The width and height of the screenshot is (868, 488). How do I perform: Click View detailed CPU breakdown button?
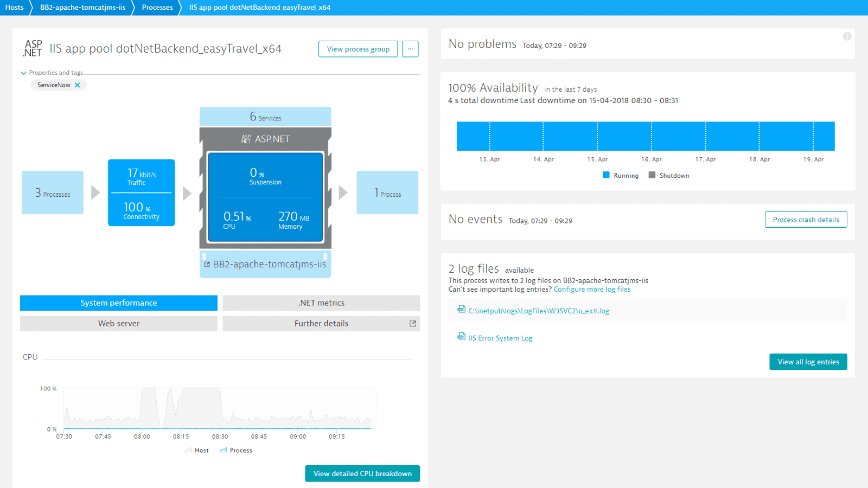tap(362, 473)
